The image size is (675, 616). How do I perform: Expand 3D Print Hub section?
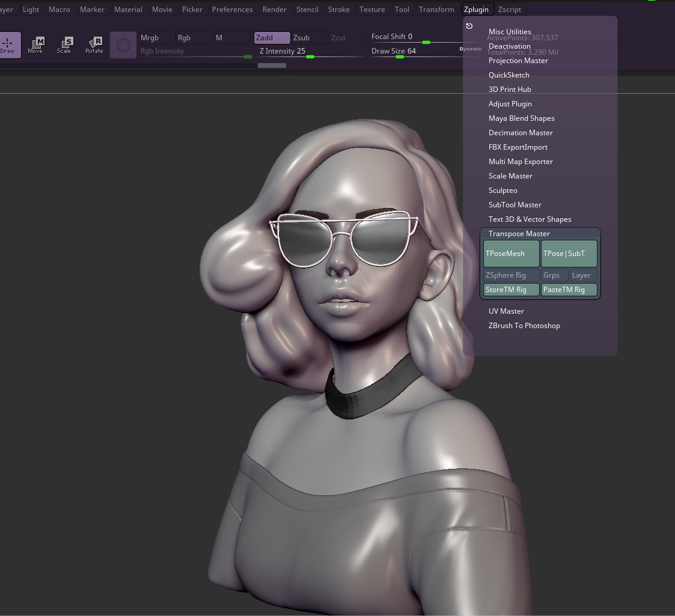(510, 90)
